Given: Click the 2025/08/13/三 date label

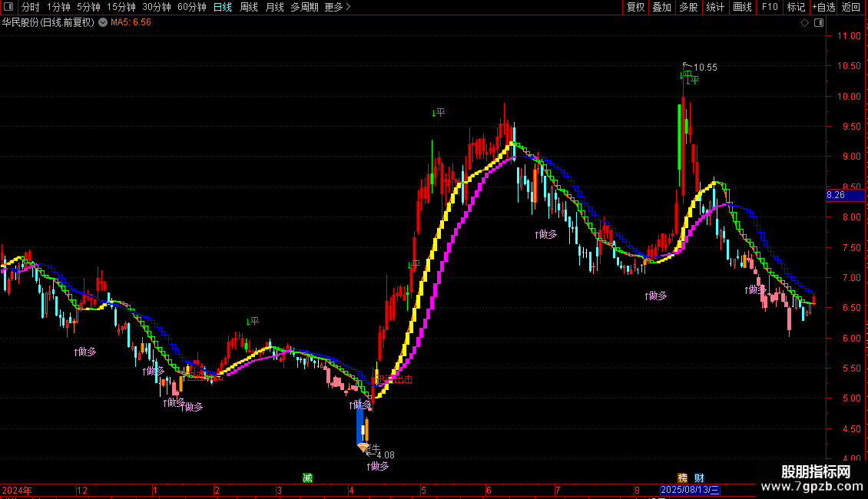Looking at the screenshot, I should coord(690,490).
